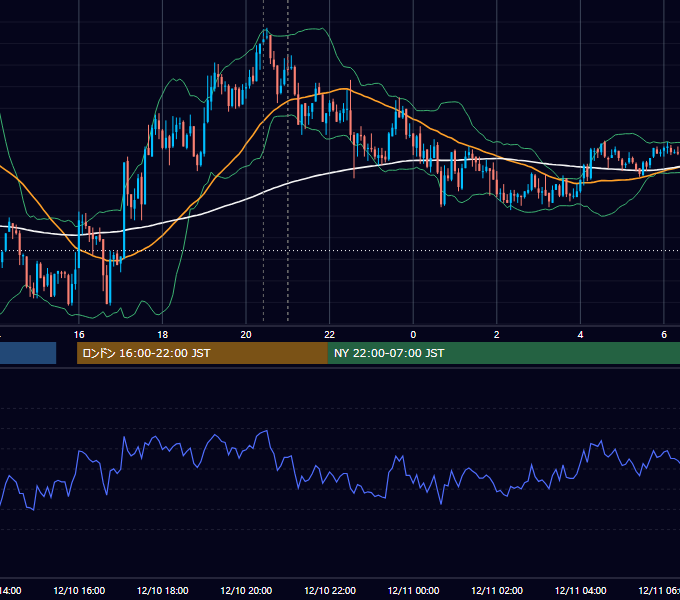
Task: Click the 4 hour label on the price chart axis
Action: [580, 335]
